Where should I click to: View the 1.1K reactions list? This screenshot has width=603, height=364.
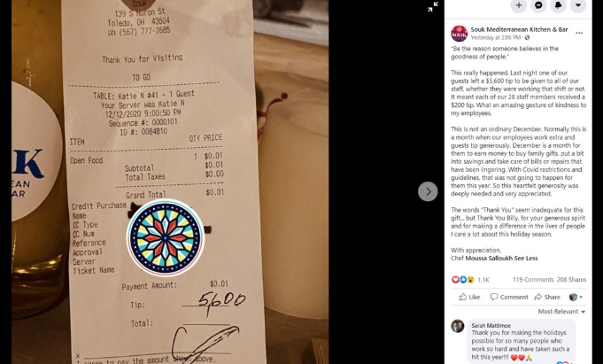[470, 280]
